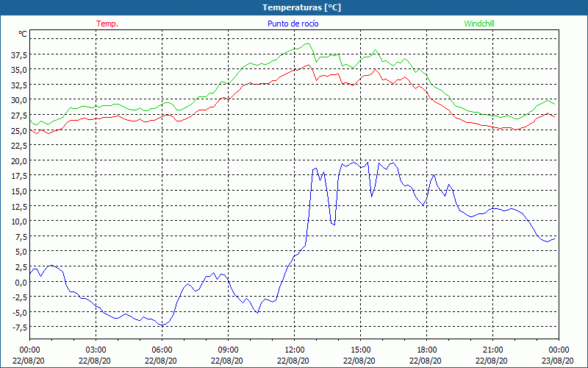This screenshot has height=368, width=588.
Task: Click the 18:00 time axis label
Action: 427,350
